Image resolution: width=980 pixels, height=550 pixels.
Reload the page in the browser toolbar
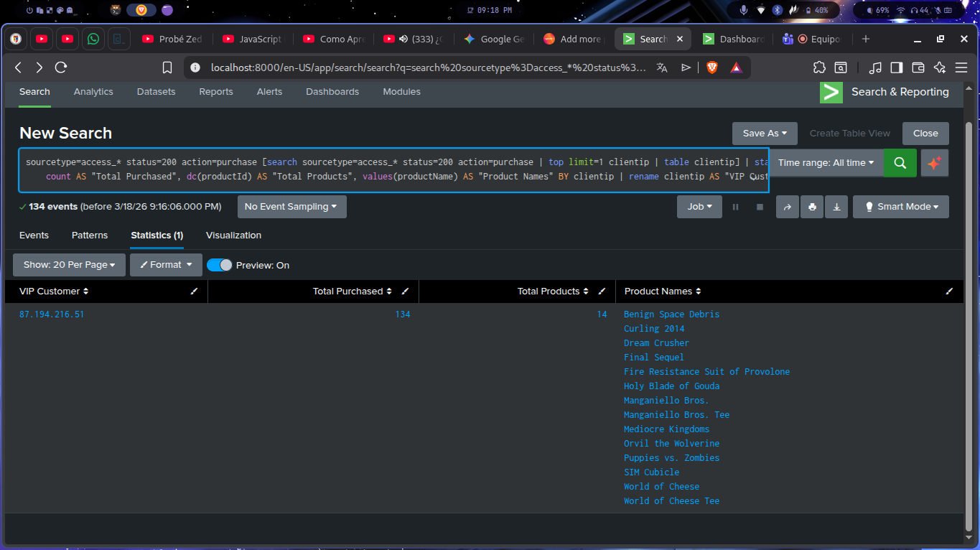61,67
